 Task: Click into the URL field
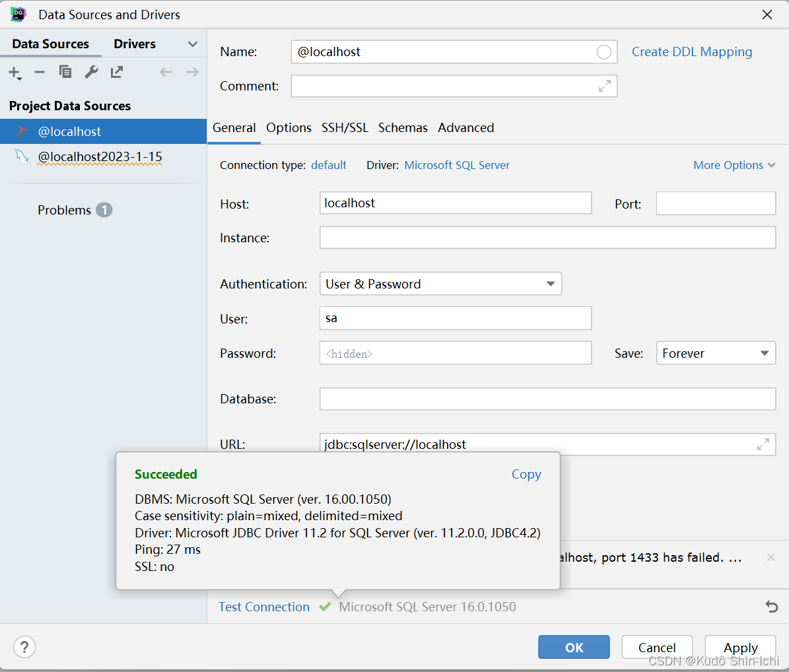(x=547, y=444)
